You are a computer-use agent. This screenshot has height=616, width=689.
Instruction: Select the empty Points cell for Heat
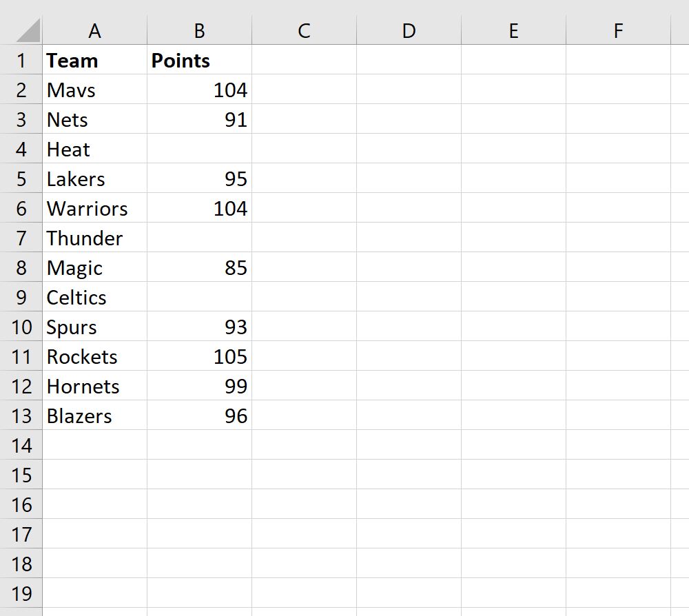[199, 150]
